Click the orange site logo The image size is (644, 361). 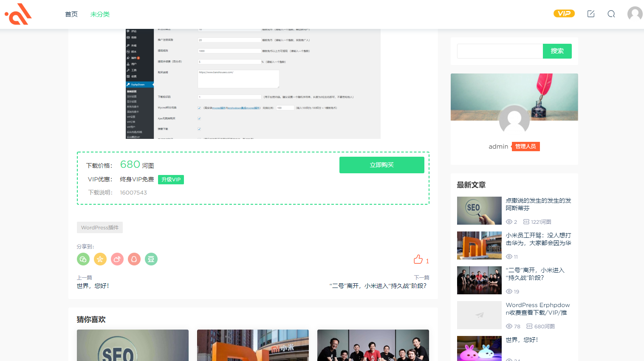(18, 14)
